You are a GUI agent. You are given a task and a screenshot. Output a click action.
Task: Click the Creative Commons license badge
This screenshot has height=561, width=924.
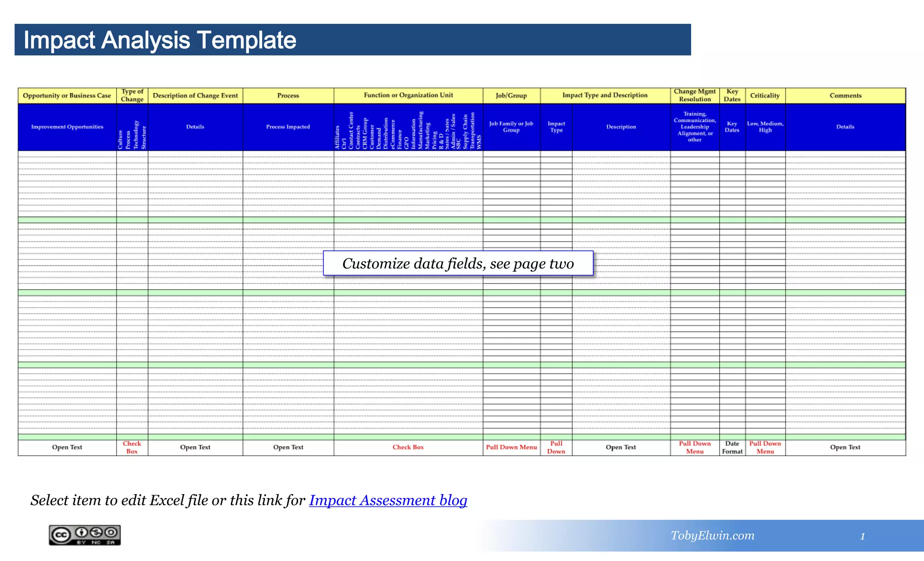click(85, 535)
